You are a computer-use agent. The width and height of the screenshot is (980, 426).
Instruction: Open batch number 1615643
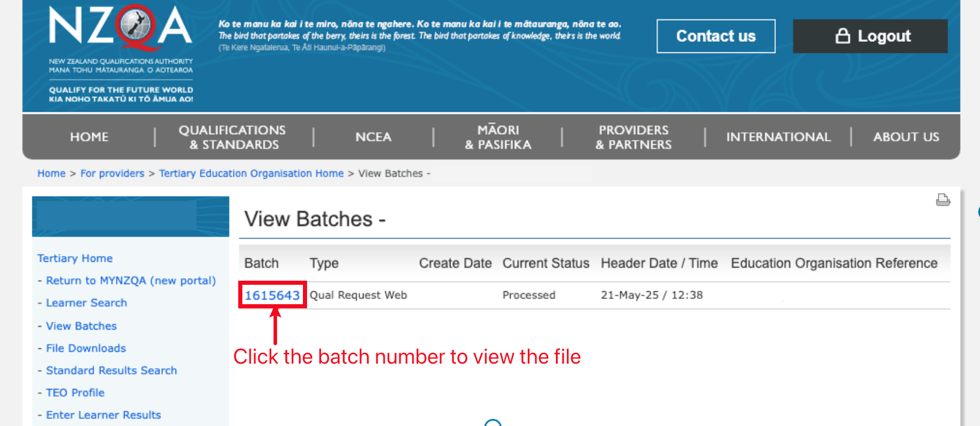coord(272,295)
